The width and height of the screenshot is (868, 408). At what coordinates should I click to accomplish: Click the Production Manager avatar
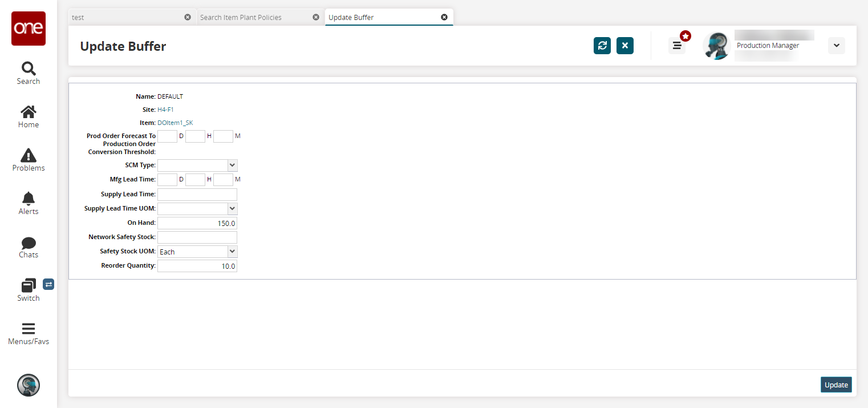coord(716,46)
